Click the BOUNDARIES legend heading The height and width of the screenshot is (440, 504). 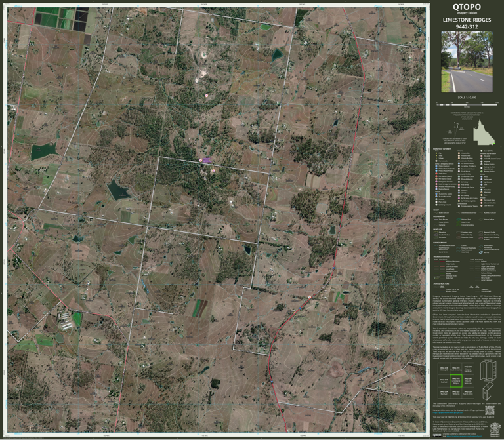(439, 216)
